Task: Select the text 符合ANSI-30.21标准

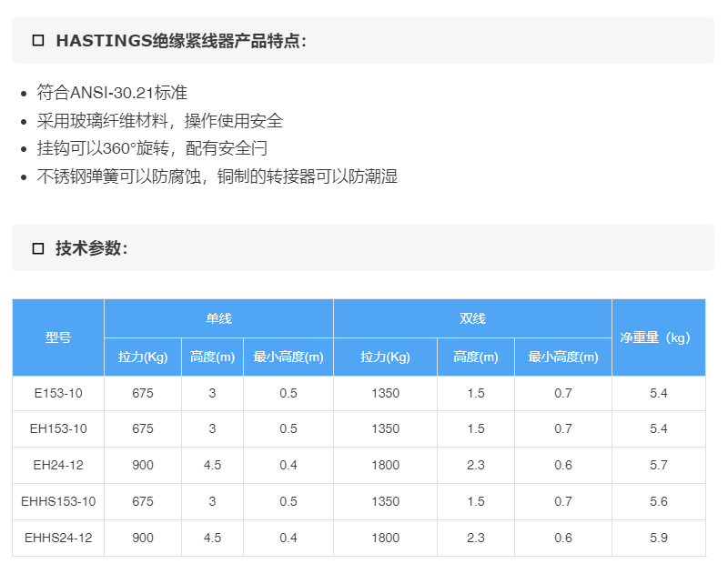Action: click(x=112, y=93)
